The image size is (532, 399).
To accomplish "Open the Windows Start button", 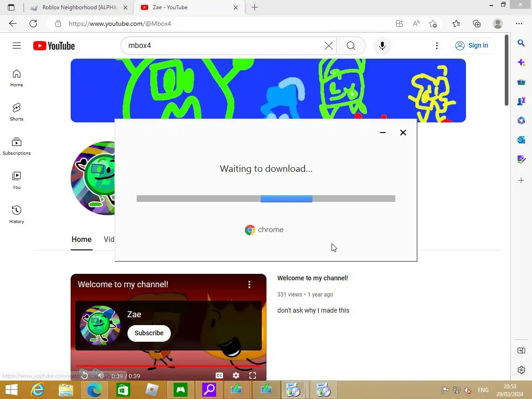I will tap(11, 390).
